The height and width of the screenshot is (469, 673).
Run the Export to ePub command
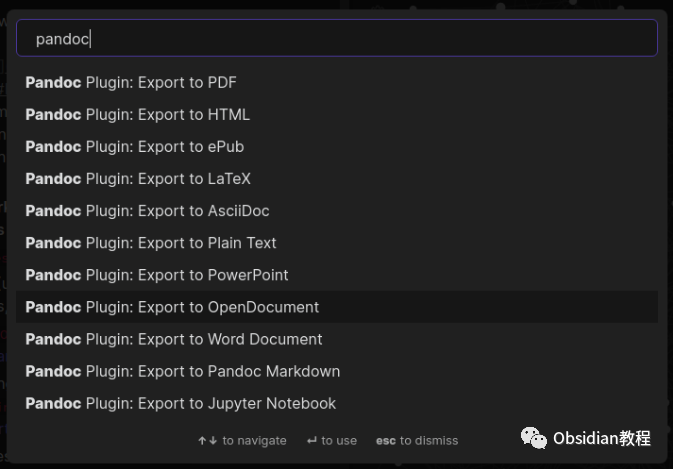point(336,147)
